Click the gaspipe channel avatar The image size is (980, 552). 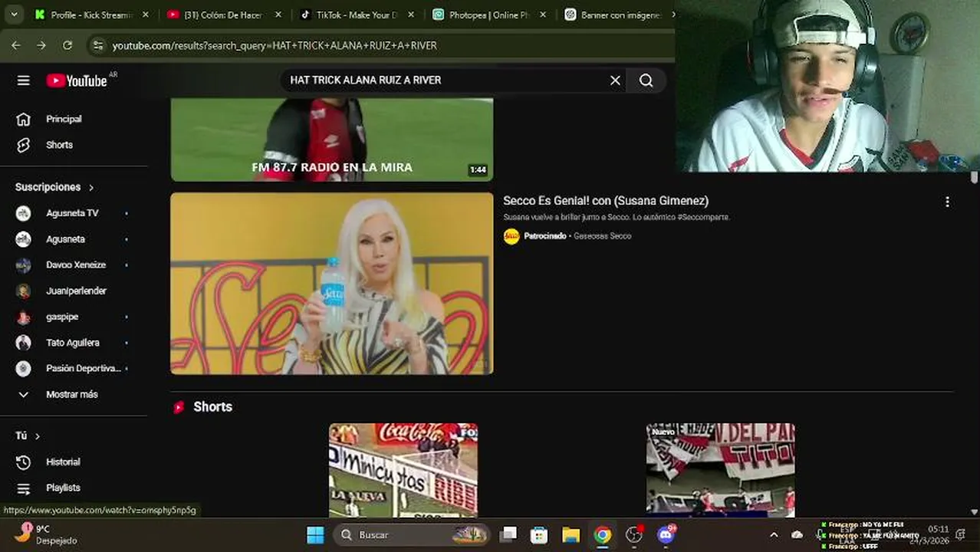pos(24,317)
